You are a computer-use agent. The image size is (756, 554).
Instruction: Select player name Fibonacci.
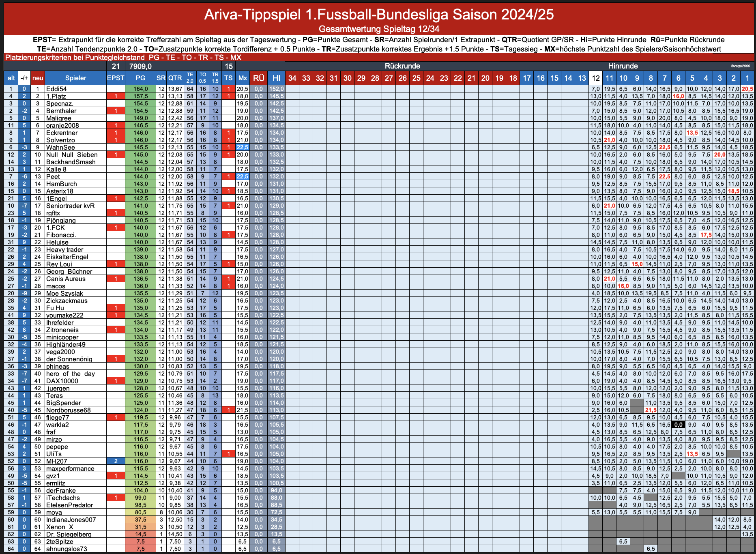[x=61, y=235]
